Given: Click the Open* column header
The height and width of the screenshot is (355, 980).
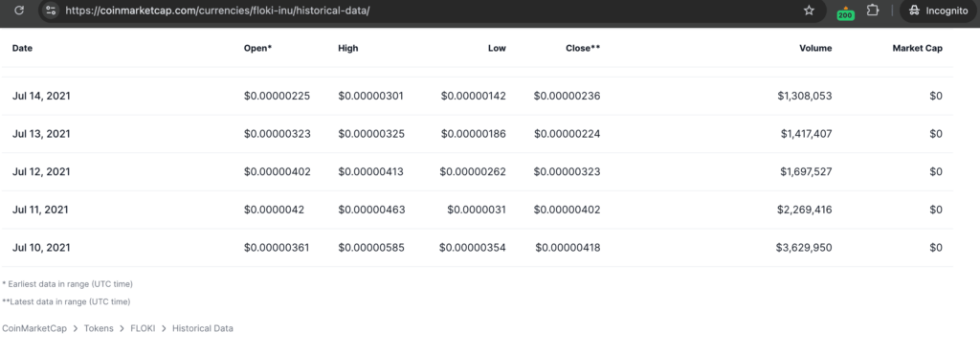Looking at the screenshot, I should click(258, 48).
